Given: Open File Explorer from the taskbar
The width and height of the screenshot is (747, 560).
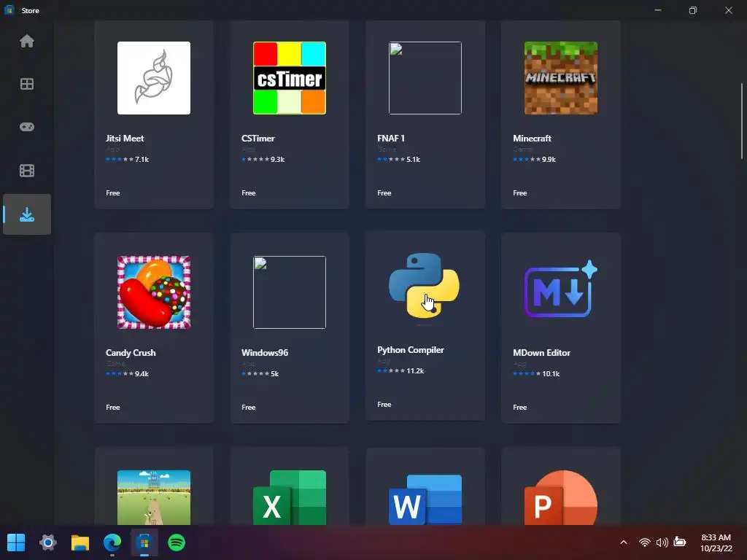Looking at the screenshot, I should [x=80, y=542].
